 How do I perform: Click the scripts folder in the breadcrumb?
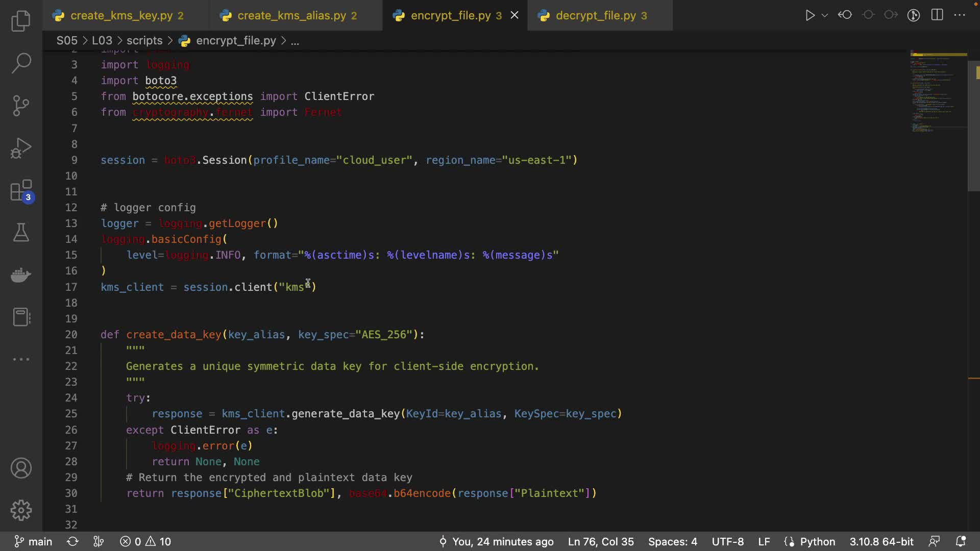(x=144, y=41)
